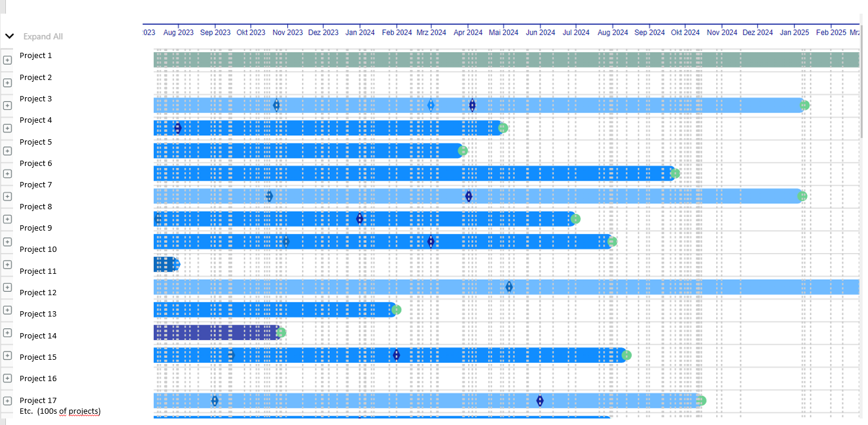This screenshot has height=425, width=868.
Task: Select the Project 12 label
Action: (38, 293)
